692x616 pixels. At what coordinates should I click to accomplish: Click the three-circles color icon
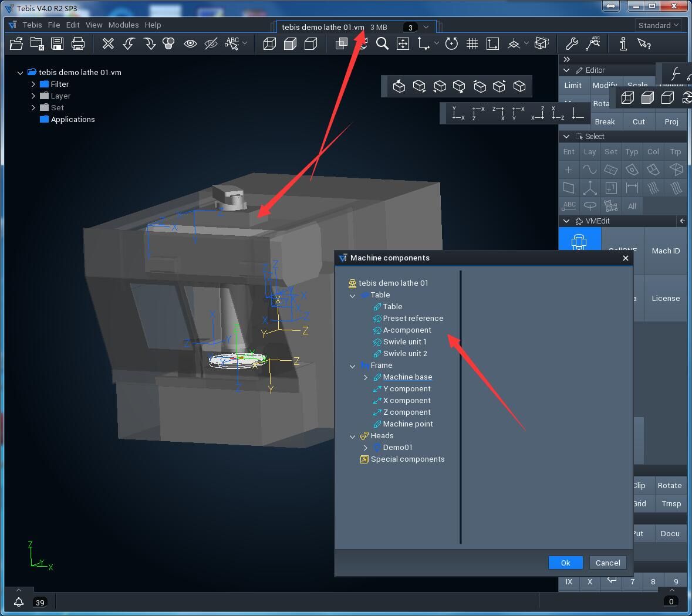pos(168,43)
